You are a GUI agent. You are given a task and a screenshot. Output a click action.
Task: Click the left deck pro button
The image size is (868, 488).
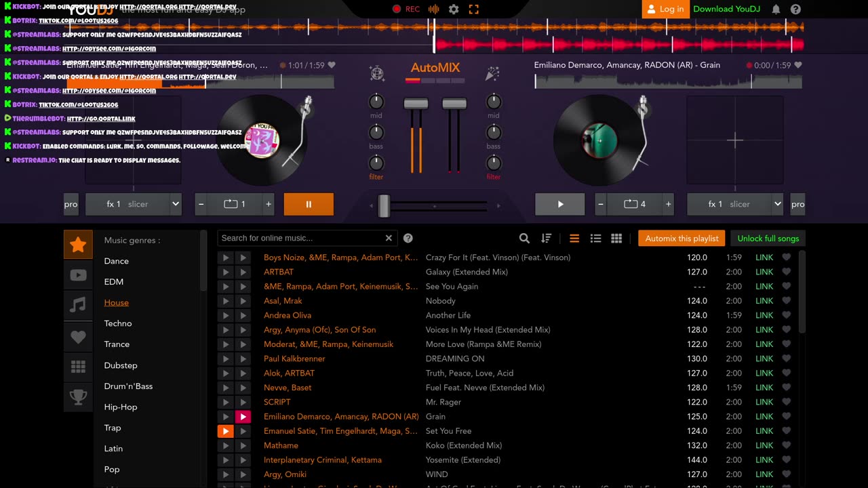71,204
